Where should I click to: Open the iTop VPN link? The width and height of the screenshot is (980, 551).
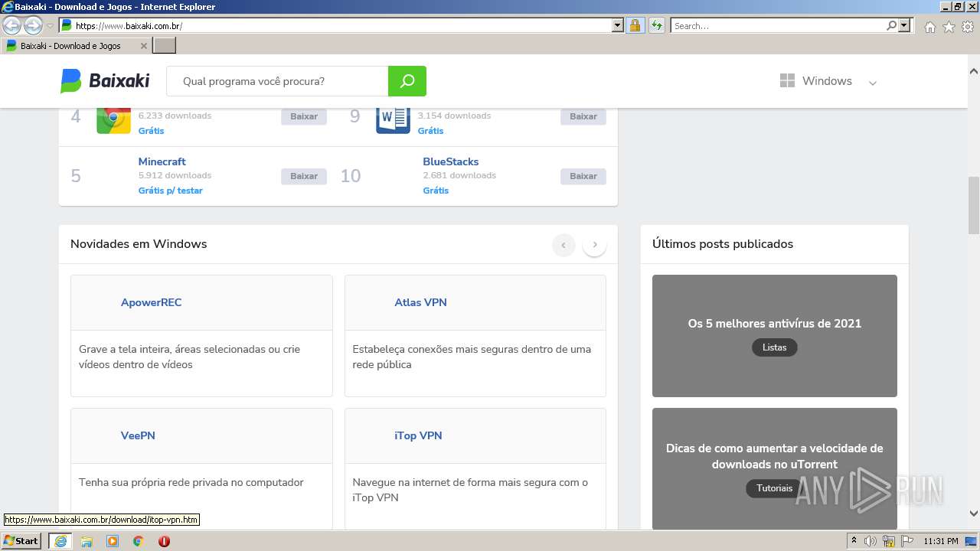click(418, 435)
